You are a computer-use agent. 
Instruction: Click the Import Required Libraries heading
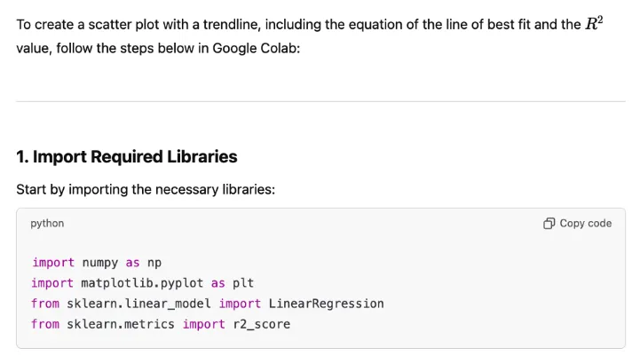coord(127,157)
